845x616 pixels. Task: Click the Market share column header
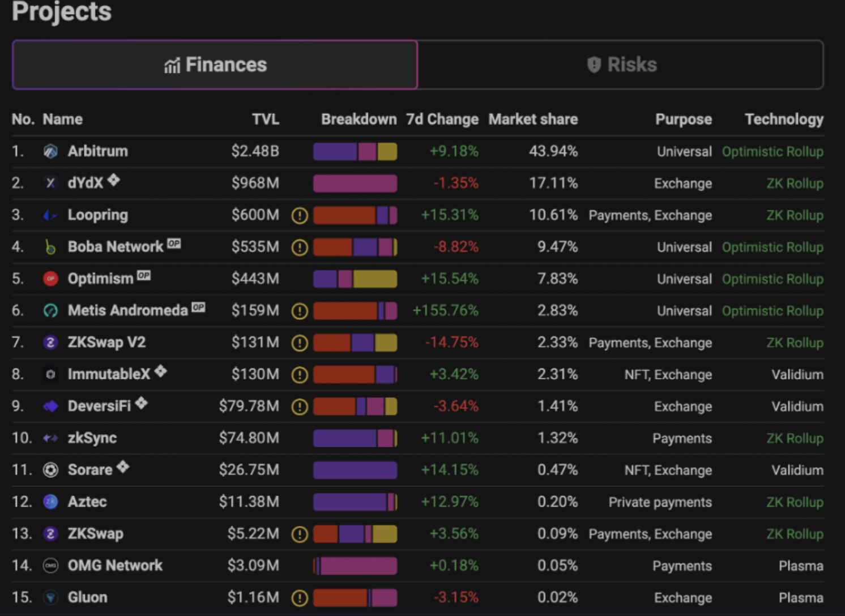coord(533,119)
